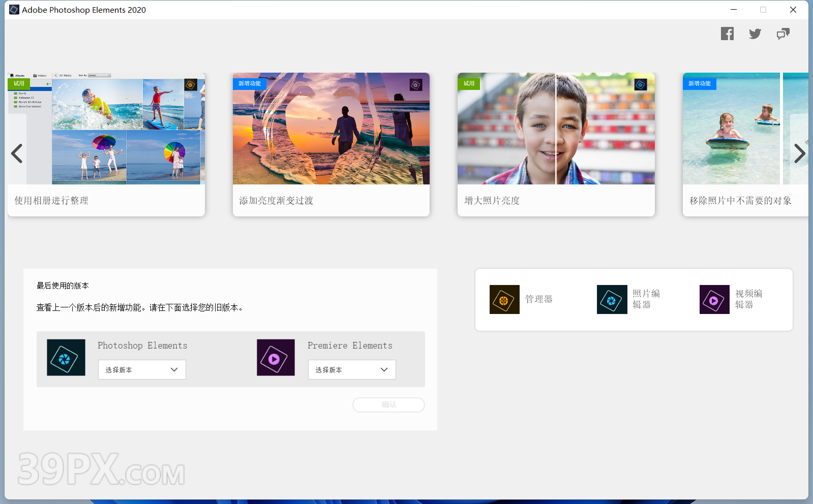Click the Premiere Elements label text

tap(350, 345)
